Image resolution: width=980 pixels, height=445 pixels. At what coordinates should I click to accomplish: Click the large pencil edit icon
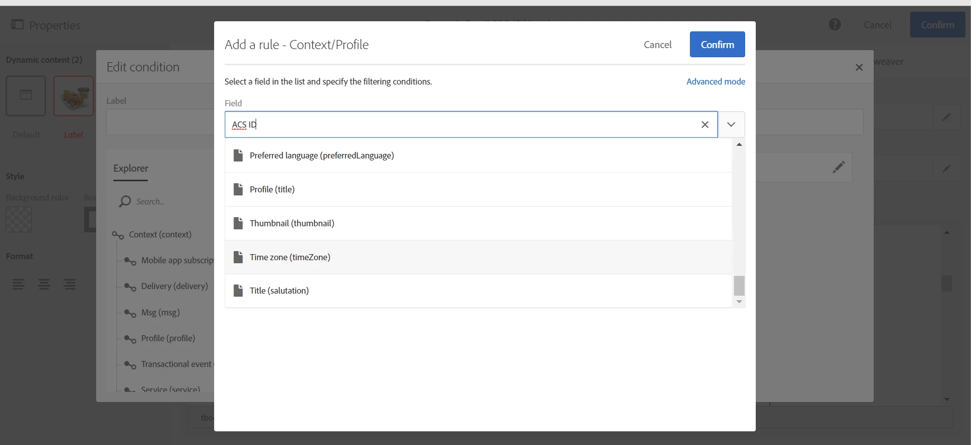click(x=838, y=167)
